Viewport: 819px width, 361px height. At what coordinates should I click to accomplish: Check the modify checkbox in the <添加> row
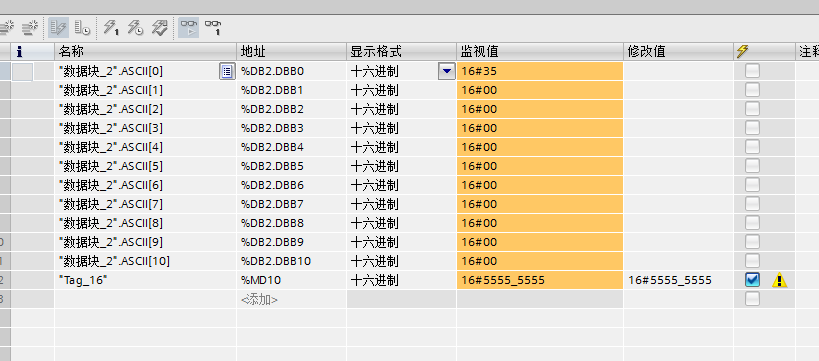point(752,299)
